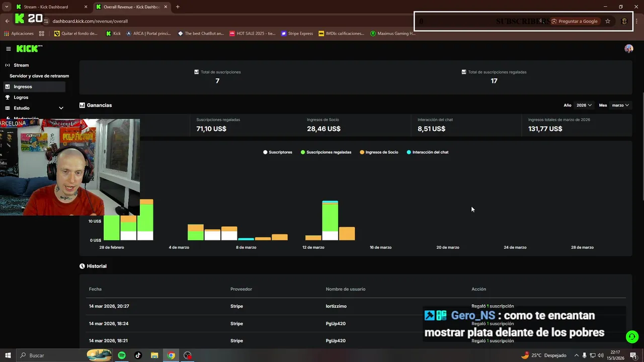This screenshot has width=644, height=362.
Task: Click the Proveedor column header
Action: point(241,289)
